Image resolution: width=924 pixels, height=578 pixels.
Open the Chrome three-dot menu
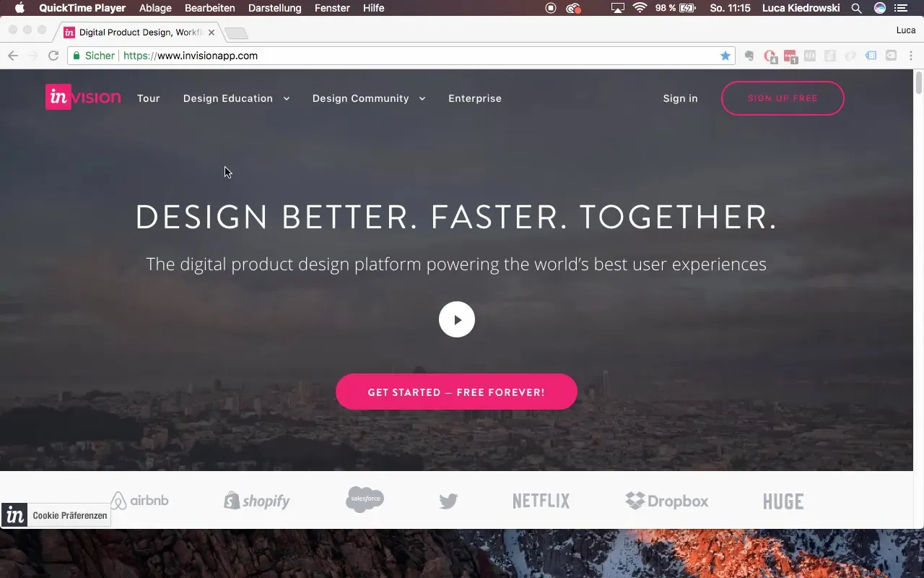[x=910, y=56]
